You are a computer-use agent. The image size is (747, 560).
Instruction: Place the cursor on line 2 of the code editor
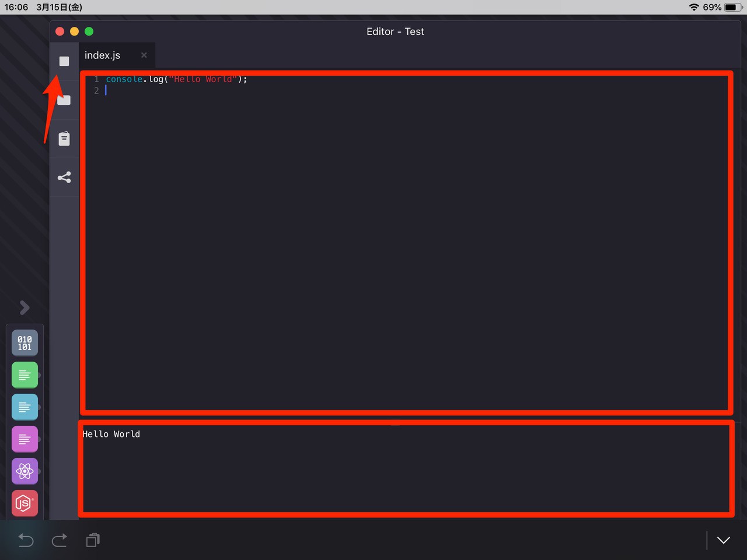tap(409, 90)
